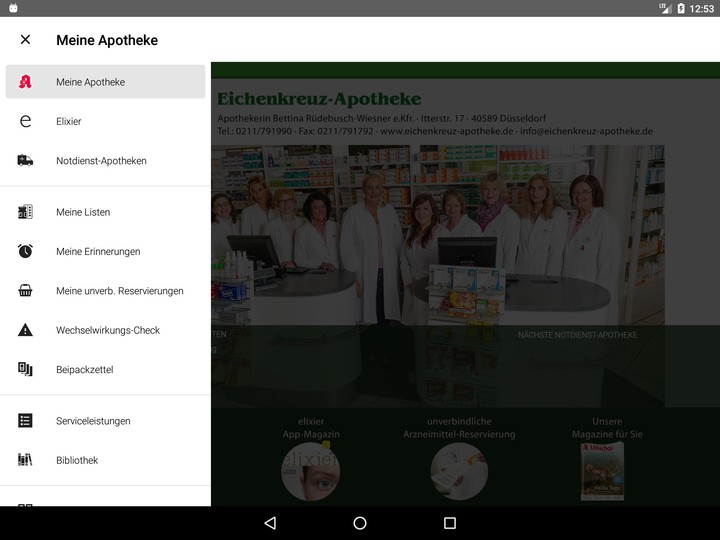Tap Android back navigation button
This screenshot has width=720, height=540.
tap(270, 523)
